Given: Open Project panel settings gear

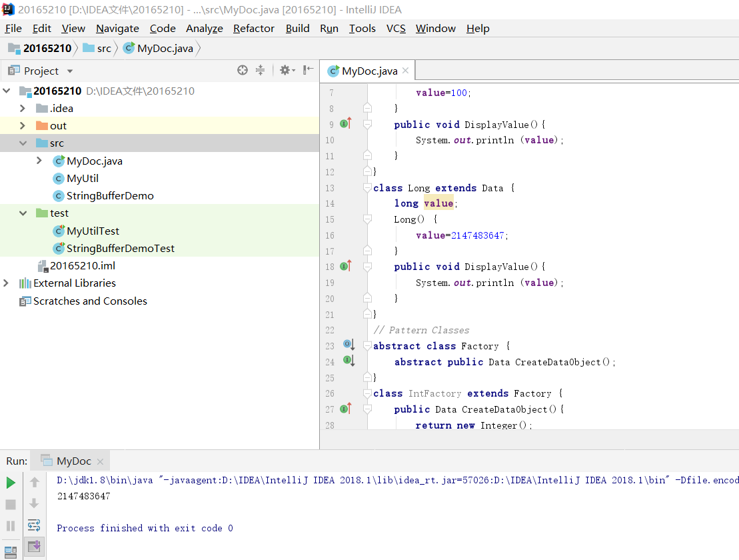Looking at the screenshot, I should pos(287,70).
